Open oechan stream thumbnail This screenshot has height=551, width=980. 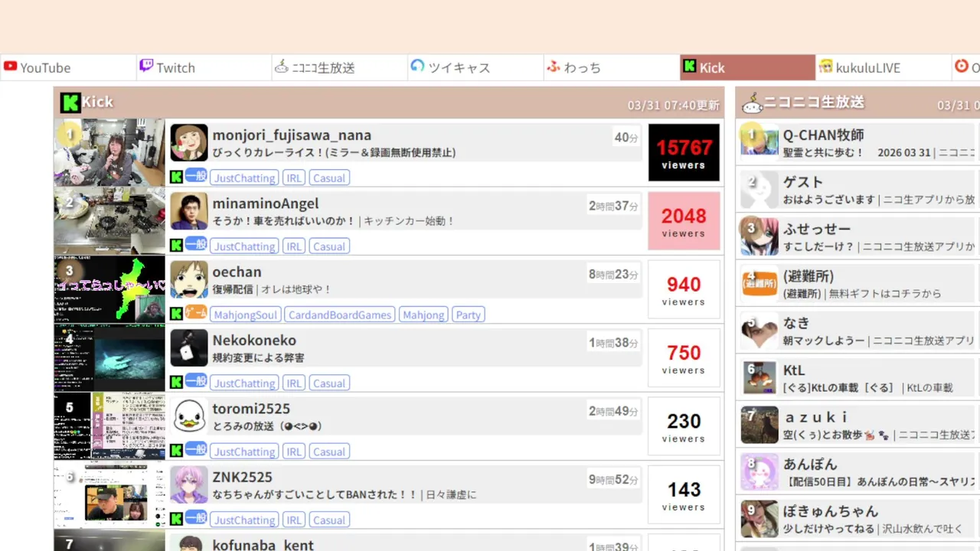pyautogui.click(x=109, y=289)
